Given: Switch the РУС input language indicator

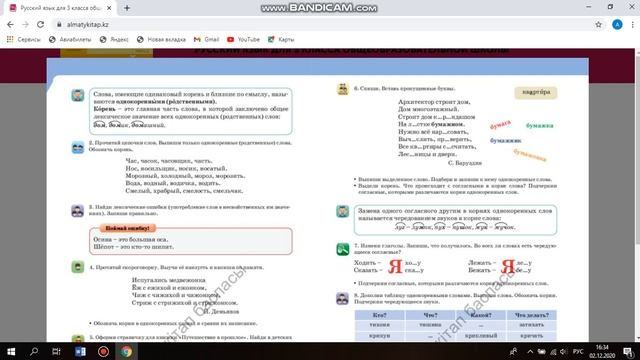Looking at the screenshot, I should (578, 351).
